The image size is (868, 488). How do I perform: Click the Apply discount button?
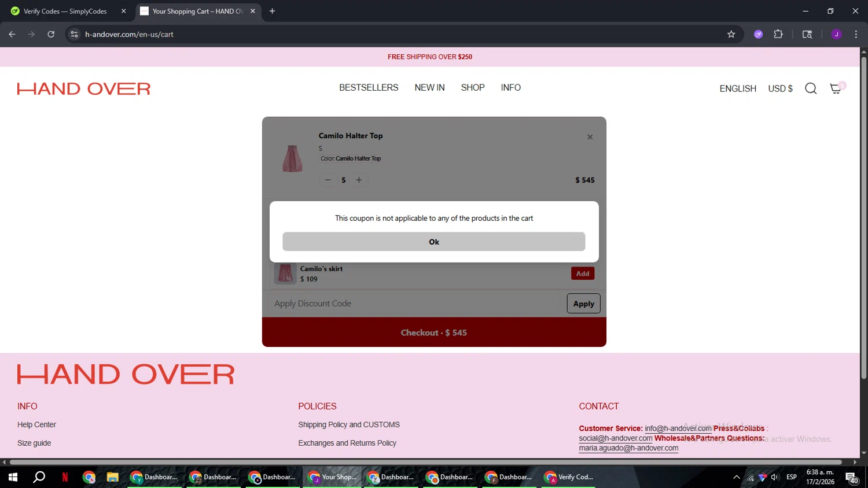pos(583,304)
